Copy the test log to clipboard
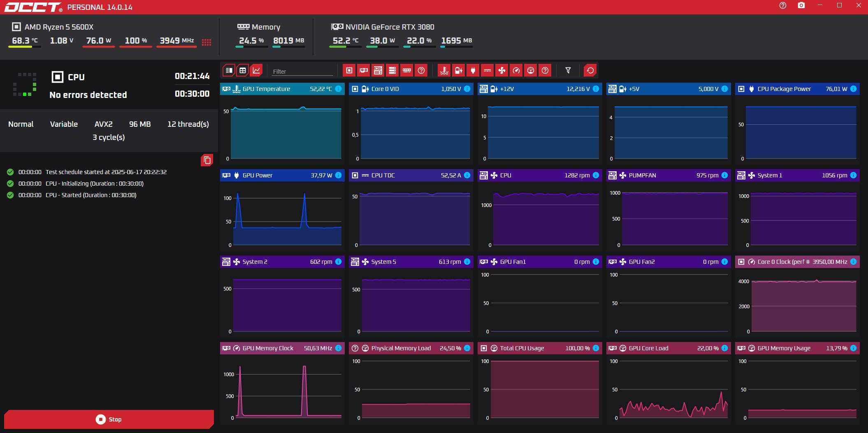The width and height of the screenshot is (868, 433). (x=207, y=160)
